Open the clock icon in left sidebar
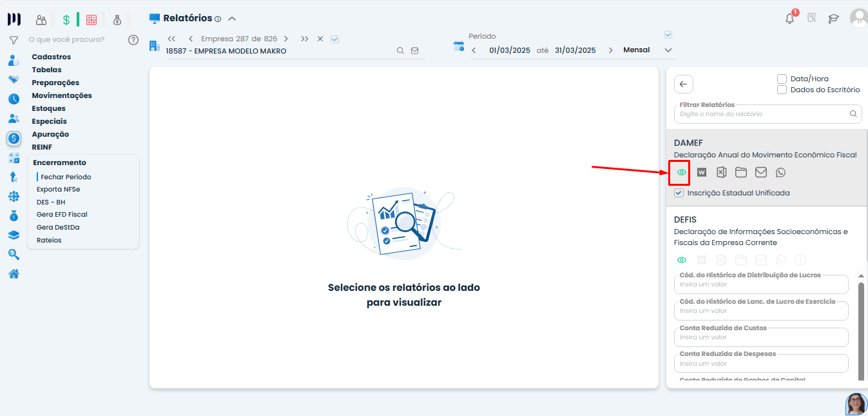868x416 pixels. pyautogui.click(x=14, y=99)
